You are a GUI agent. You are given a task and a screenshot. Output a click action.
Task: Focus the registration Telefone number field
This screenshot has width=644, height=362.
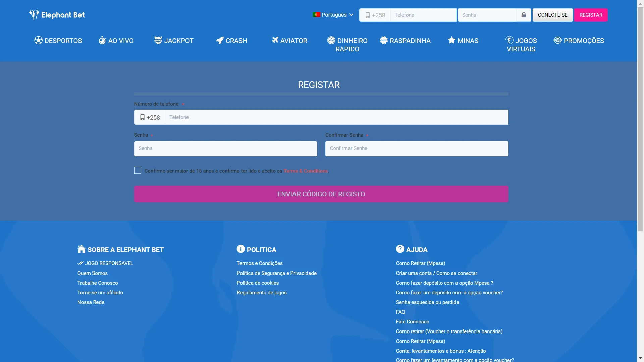point(337,117)
